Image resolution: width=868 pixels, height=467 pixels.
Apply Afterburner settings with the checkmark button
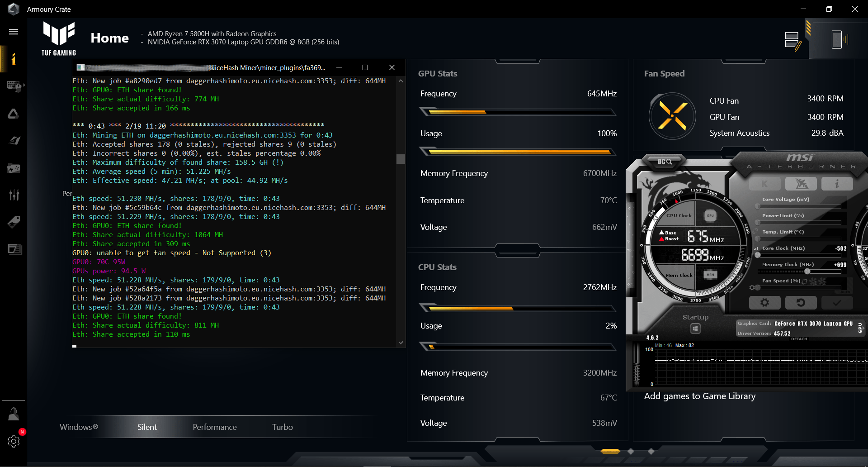coord(837,302)
